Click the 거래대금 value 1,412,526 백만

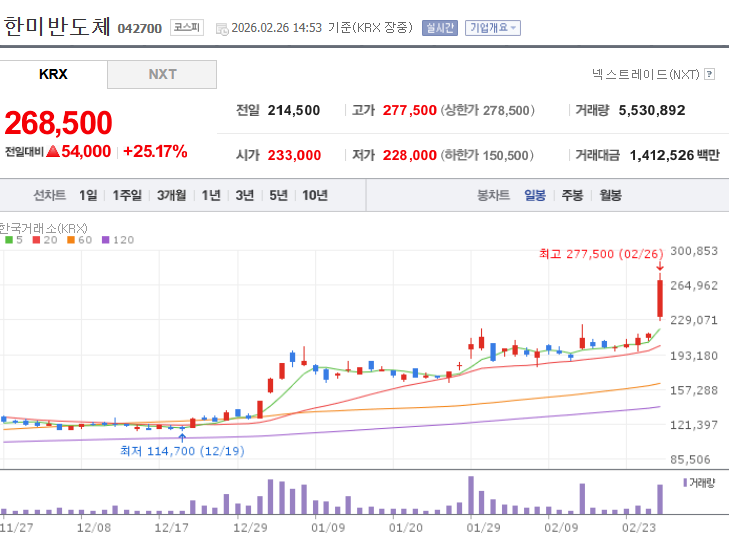pos(675,155)
